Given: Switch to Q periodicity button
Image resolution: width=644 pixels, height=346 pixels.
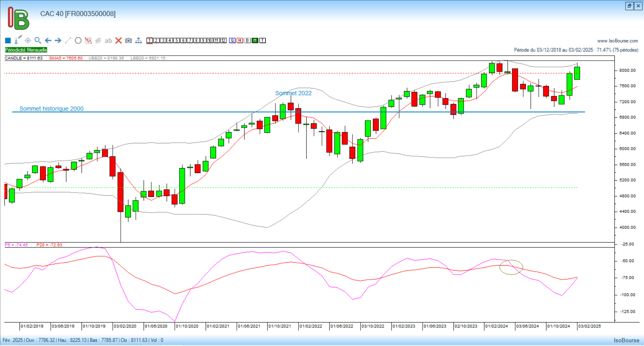Looking at the screenshot, I should tap(232, 41).
